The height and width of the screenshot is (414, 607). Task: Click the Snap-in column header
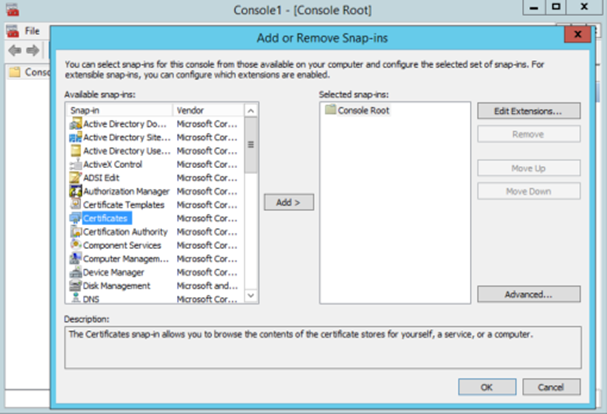118,108
